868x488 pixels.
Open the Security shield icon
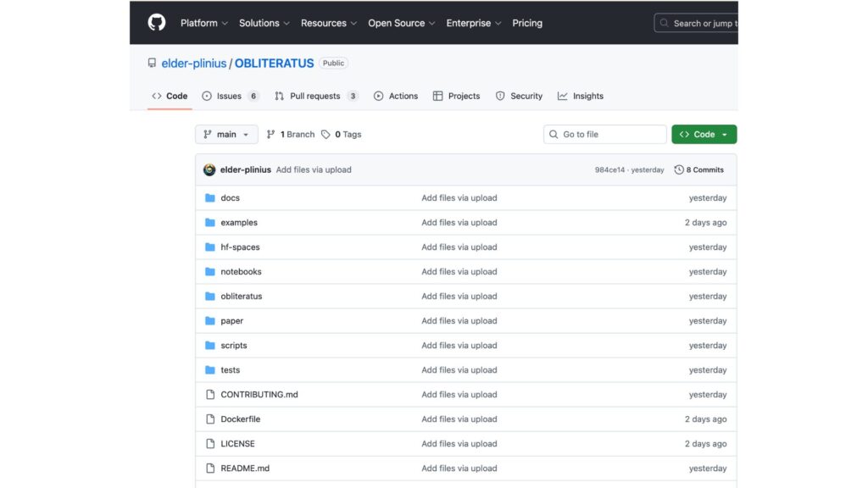click(500, 96)
